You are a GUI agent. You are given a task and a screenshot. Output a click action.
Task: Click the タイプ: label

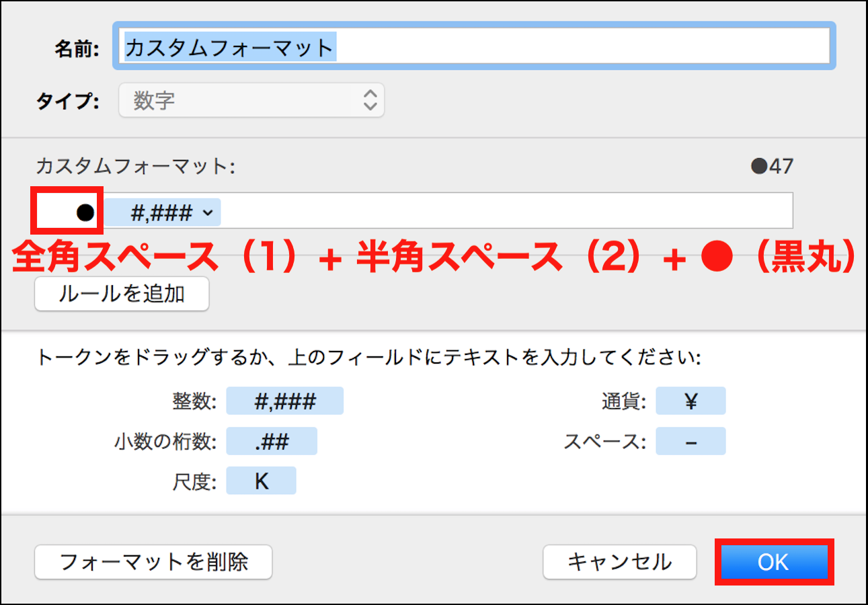pos(67,102)
